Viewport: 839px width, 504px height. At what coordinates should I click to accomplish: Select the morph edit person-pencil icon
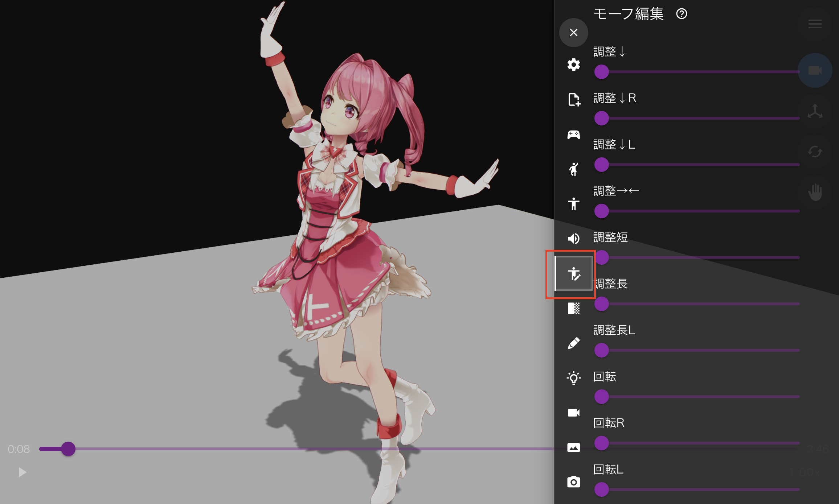click(x=573, y=274)
